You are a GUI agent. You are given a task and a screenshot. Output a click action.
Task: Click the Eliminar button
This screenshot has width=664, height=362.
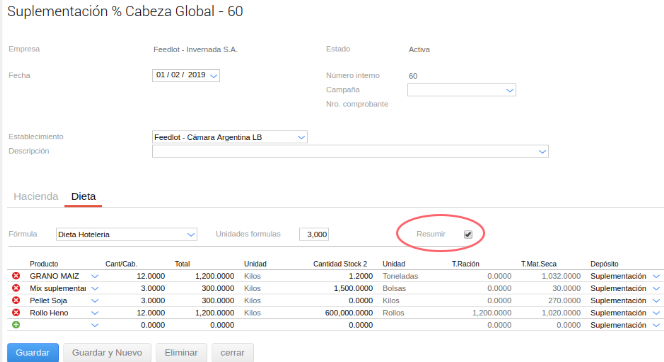181,353
